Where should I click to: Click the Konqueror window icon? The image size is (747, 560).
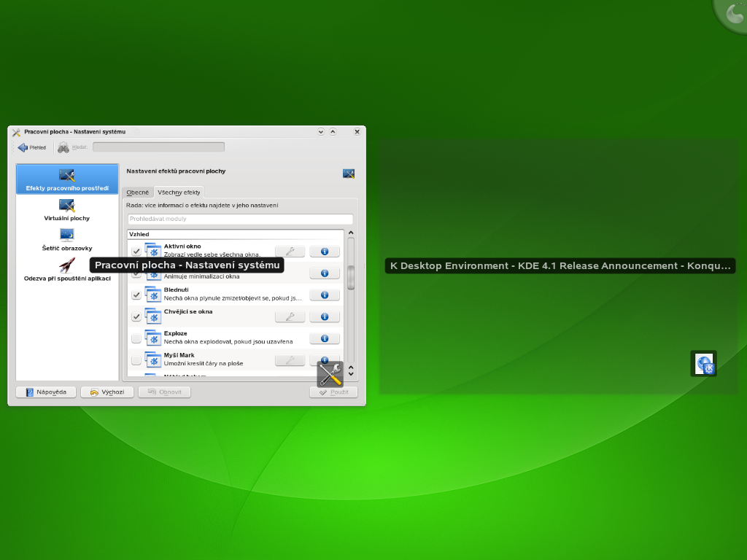[x=704, y=364]
